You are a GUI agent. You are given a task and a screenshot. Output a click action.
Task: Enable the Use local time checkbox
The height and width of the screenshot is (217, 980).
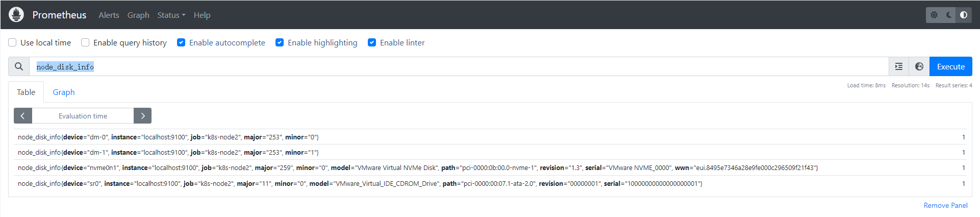[13, 42]
